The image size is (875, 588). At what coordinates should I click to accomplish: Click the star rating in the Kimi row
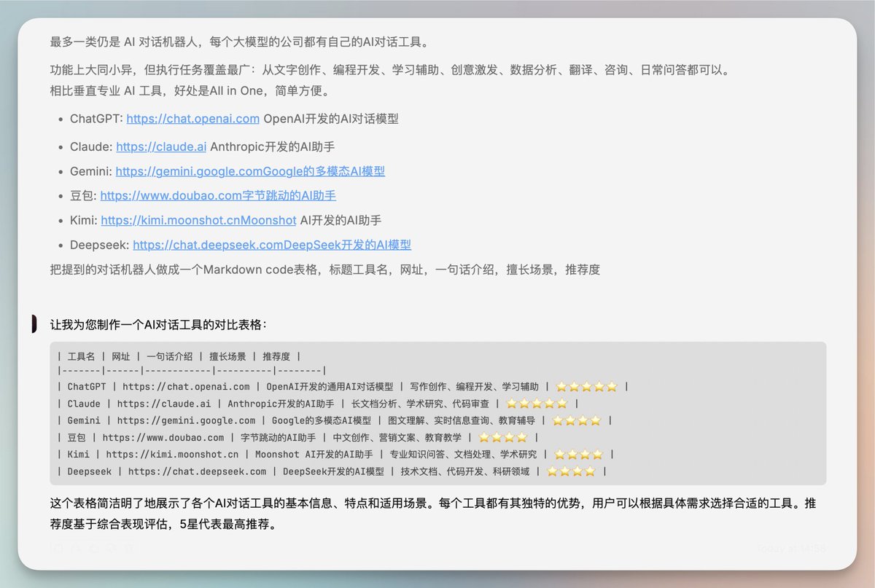[x=578, y=454]
